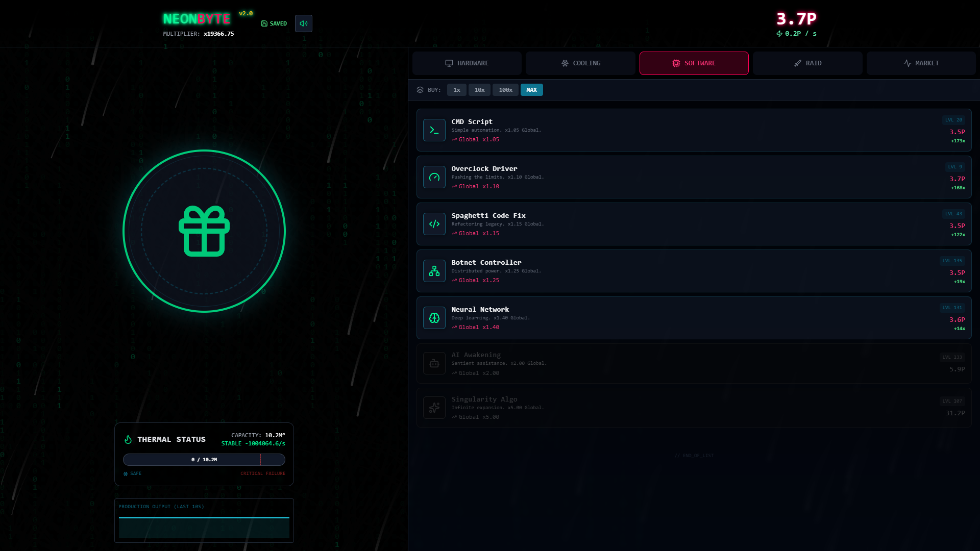Click the Neural Network brain icon
Image resolution: width=980 pixels, height=551 pixels.
(x=434, y=318)
